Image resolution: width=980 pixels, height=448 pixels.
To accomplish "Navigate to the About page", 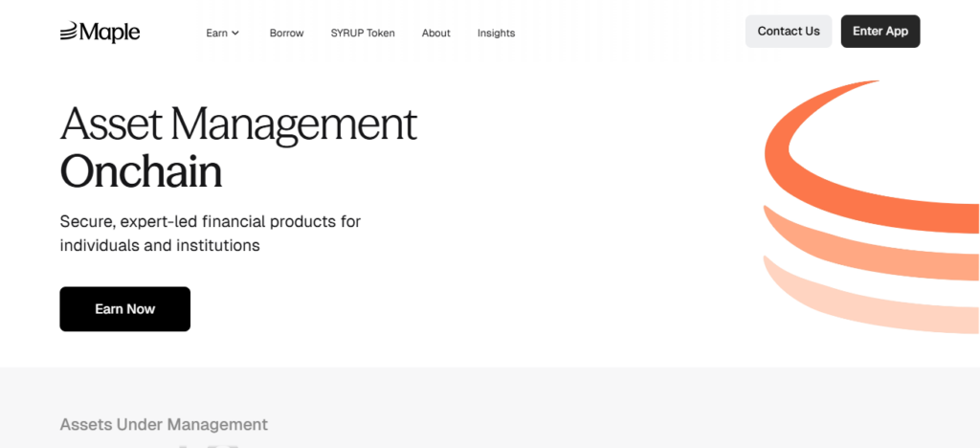I will click(435, 33).
